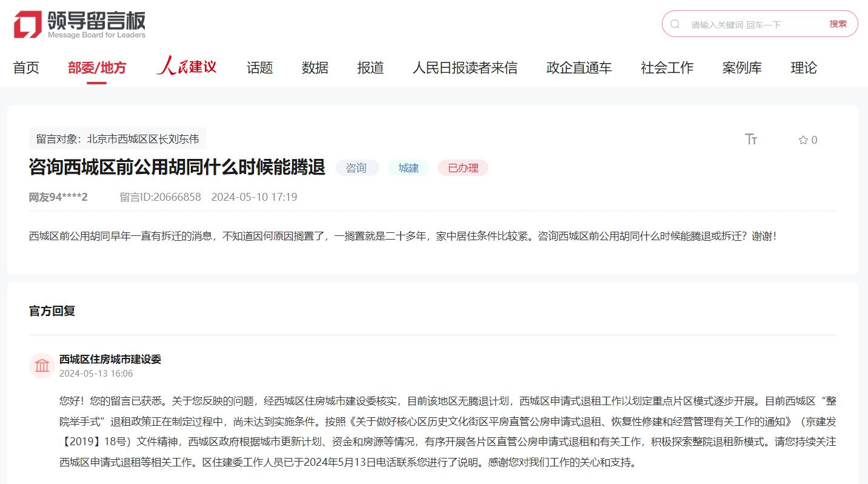Image resolution: width=868 pixels, height=484 pixels.
Task: Go to the 首页 home tab
Action: tap(26, 68)
